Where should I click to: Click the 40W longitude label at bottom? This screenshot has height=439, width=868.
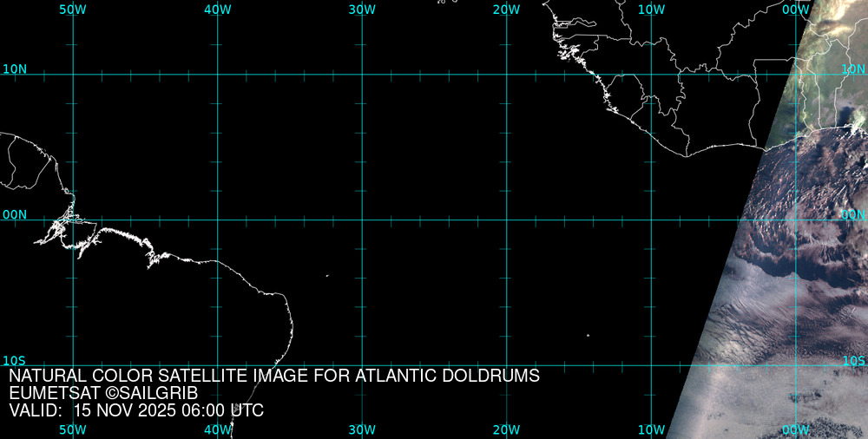coord(217,429)
